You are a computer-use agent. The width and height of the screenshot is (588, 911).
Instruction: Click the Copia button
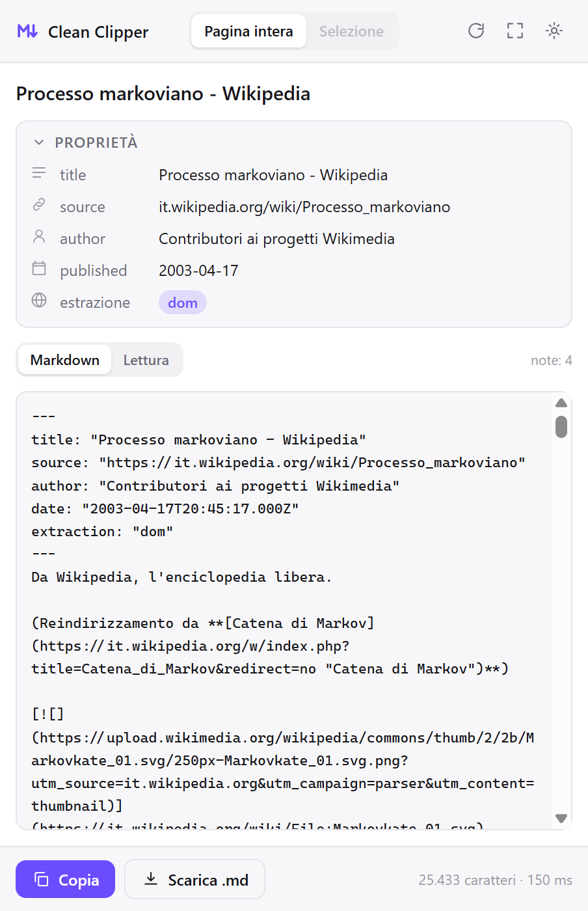[x=65, y=880]
